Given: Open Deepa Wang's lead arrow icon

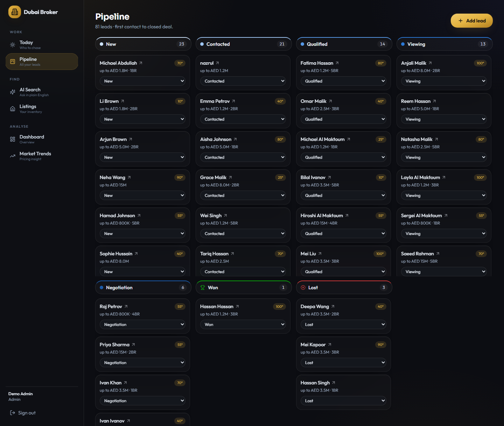Looking at the screenshot, I should (333, 306).
